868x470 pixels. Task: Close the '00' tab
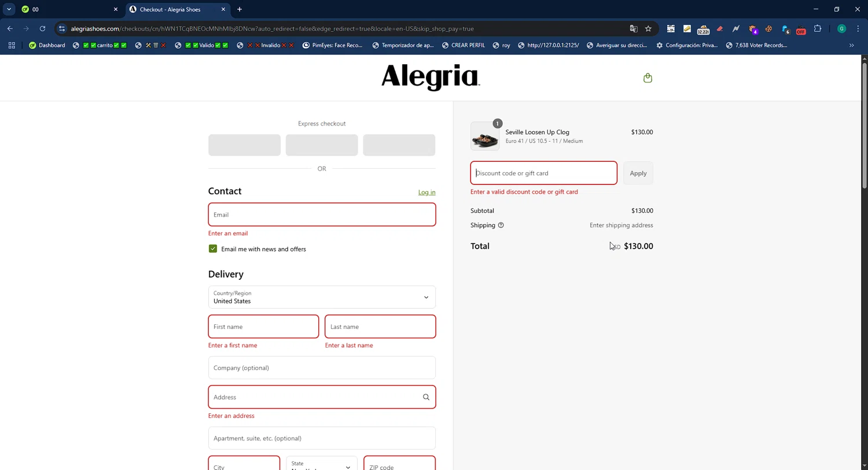click(115, 9)
